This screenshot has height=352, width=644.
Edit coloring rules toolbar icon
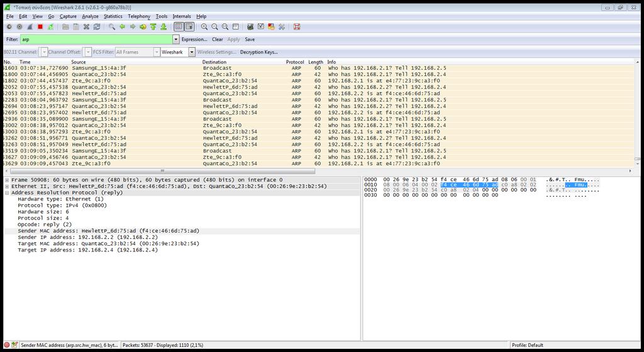coord(271,26)
